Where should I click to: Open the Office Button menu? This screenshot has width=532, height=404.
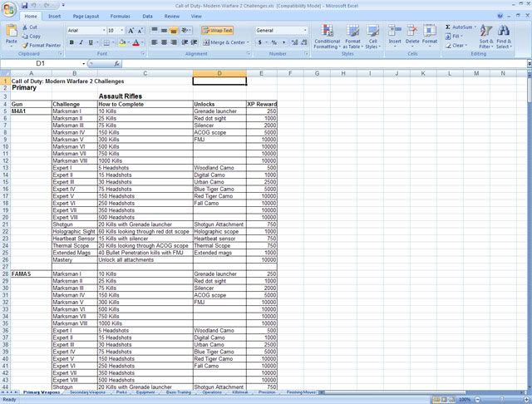(9, 9)
